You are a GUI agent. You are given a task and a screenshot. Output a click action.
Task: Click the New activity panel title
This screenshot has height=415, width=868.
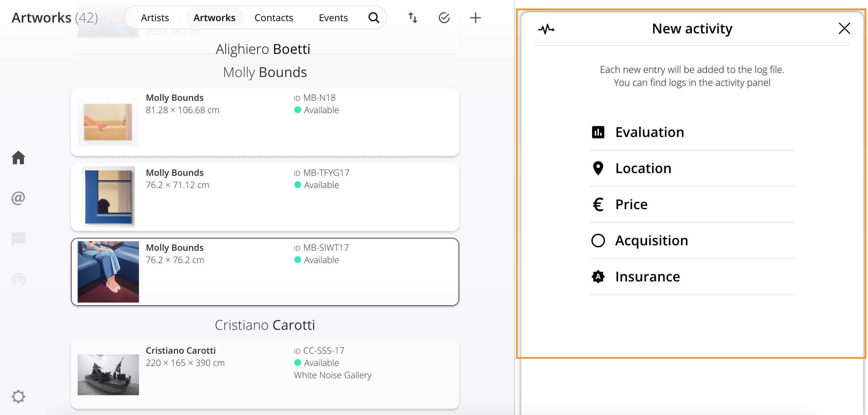tap(692, 29)
